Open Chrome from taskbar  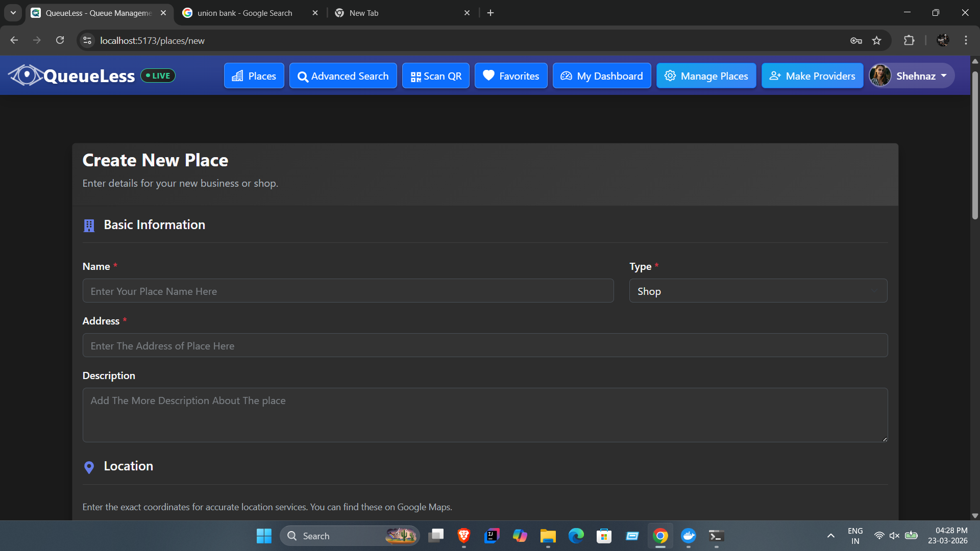(x=660, y=536)
